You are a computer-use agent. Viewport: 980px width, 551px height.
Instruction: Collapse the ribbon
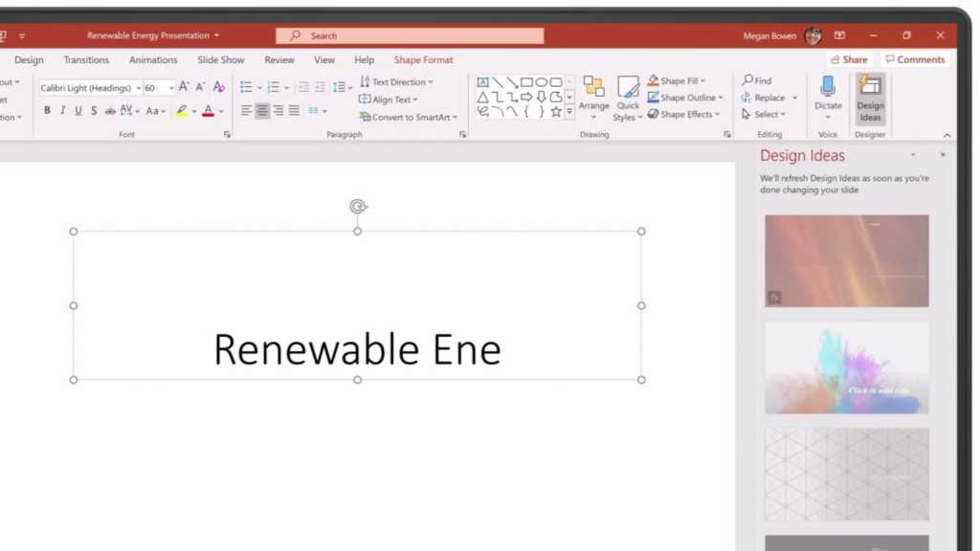[947, 135]
